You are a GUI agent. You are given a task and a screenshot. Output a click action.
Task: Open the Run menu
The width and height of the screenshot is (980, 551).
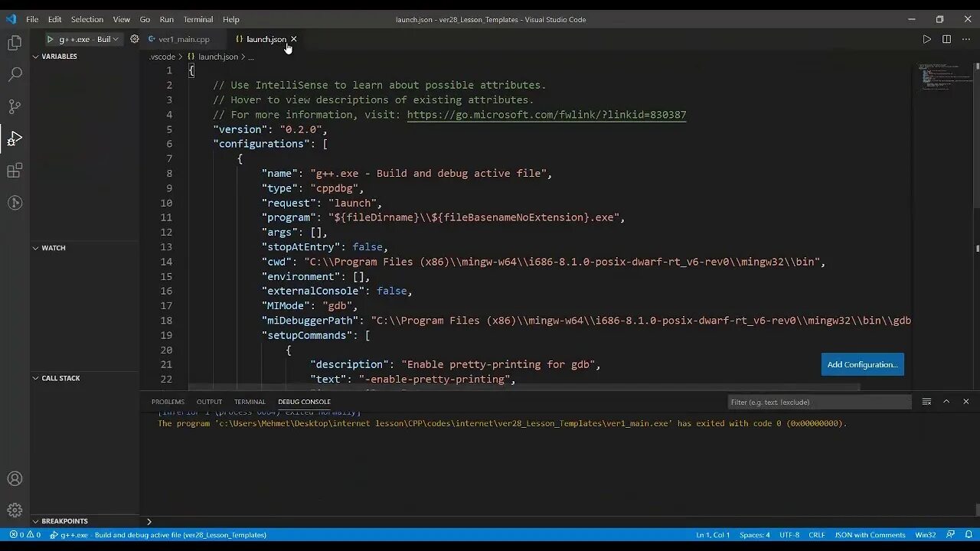click(167, 19)
